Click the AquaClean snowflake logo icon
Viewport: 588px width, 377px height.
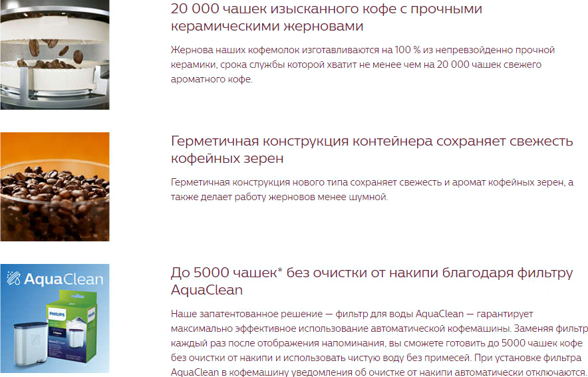tap(13, 280)
